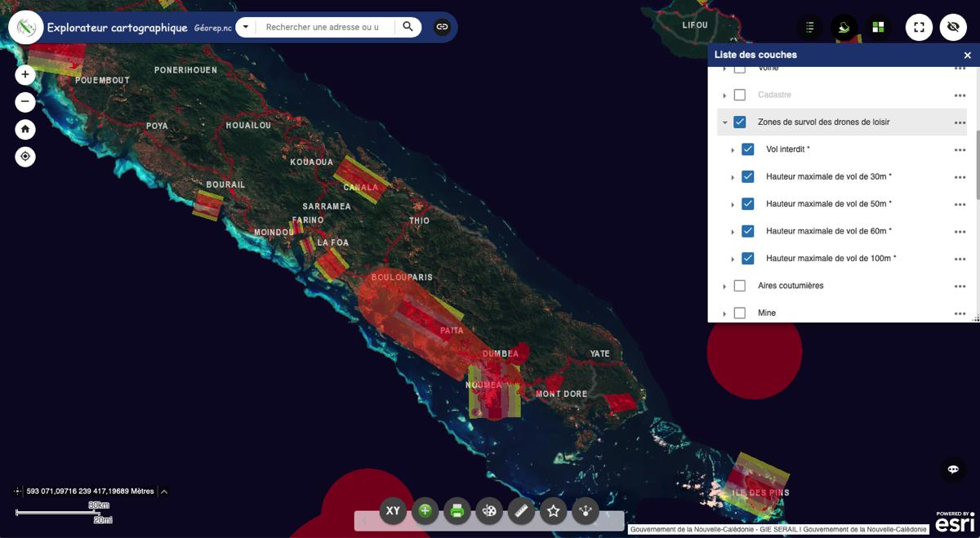This screenshot has width=980, height=538.
Task: Toggle the layer list widget icon
Action: coord(844,27)
